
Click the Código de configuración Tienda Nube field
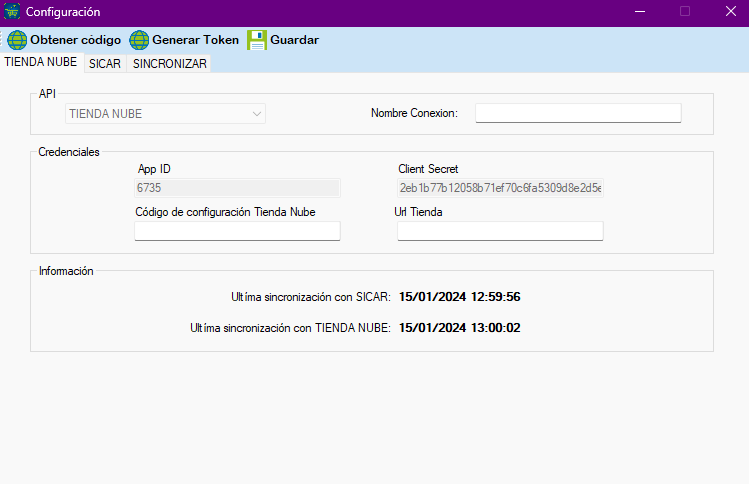point(237,231)
